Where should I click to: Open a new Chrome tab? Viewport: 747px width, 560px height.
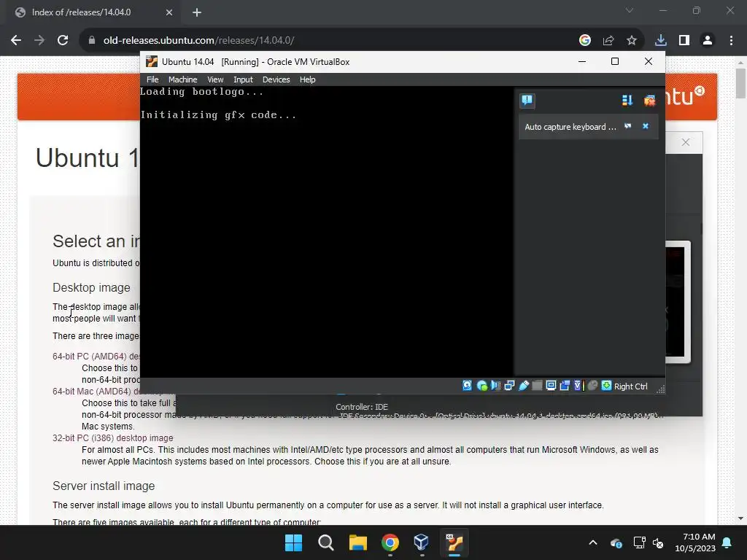(x=197, y=12)
